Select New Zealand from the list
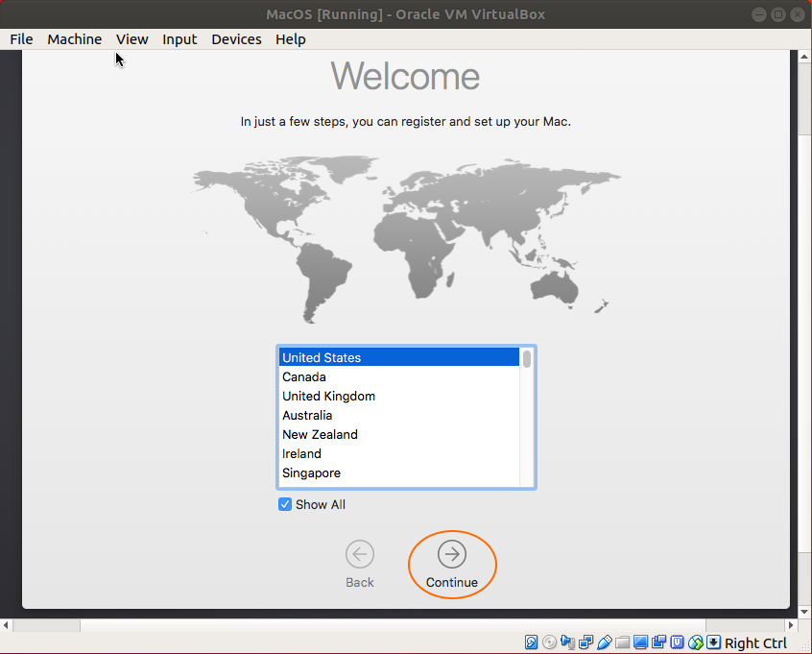Image resolution: width=812 pixels, height=654 pixels. pos(399,434)
